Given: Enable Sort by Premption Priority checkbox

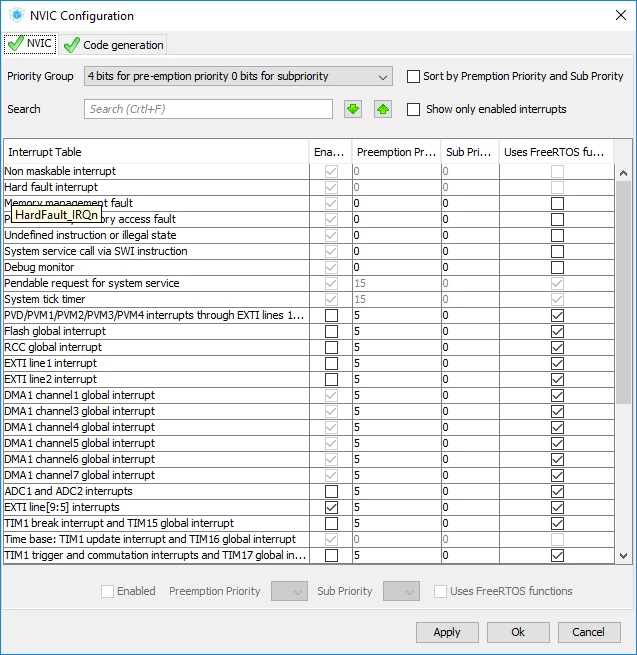Looking at the screenshot, I should coord(413,76).
